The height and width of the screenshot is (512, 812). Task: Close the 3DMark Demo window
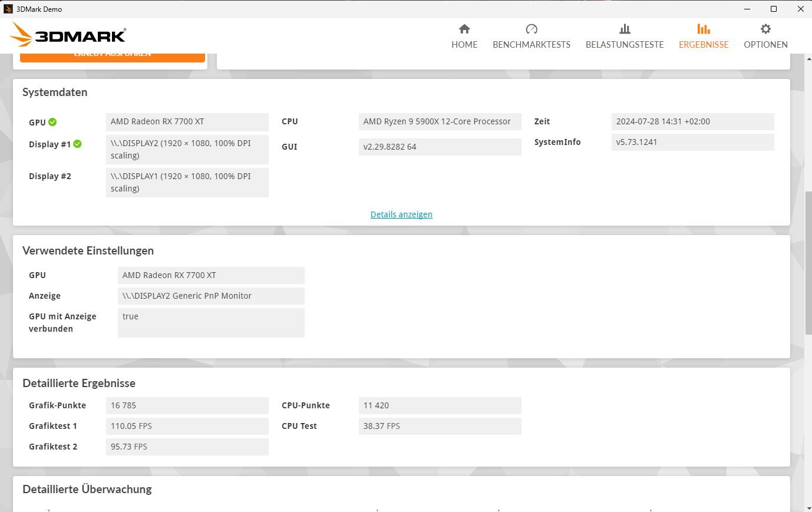tap(800, 9)
